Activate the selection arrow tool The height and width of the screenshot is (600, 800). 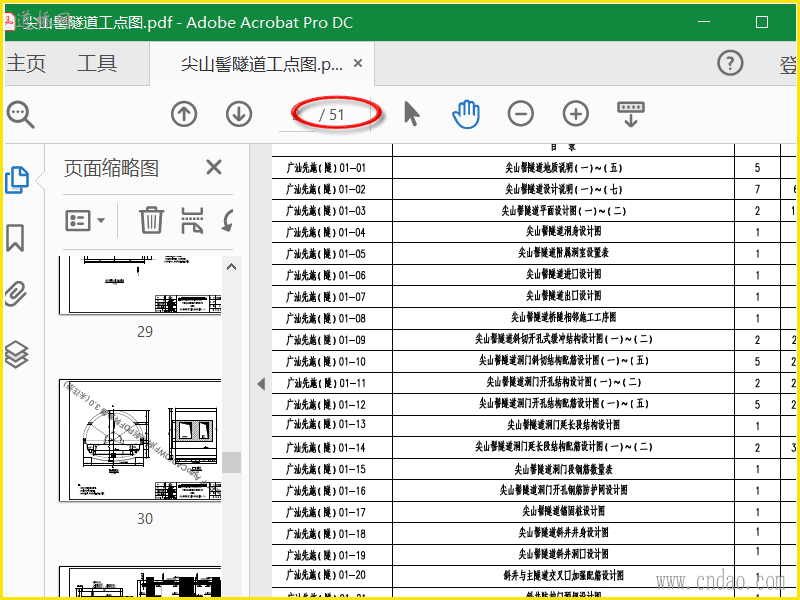tap(412, 113)
